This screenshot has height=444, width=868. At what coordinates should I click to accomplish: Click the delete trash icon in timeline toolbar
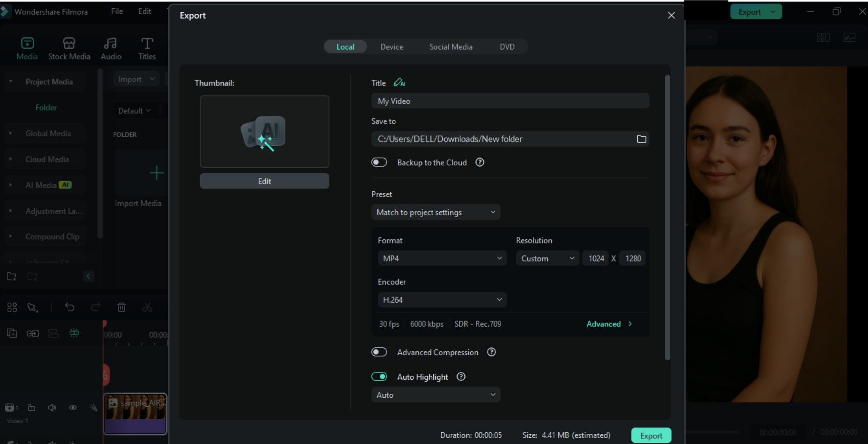click(x=121, y=307)
